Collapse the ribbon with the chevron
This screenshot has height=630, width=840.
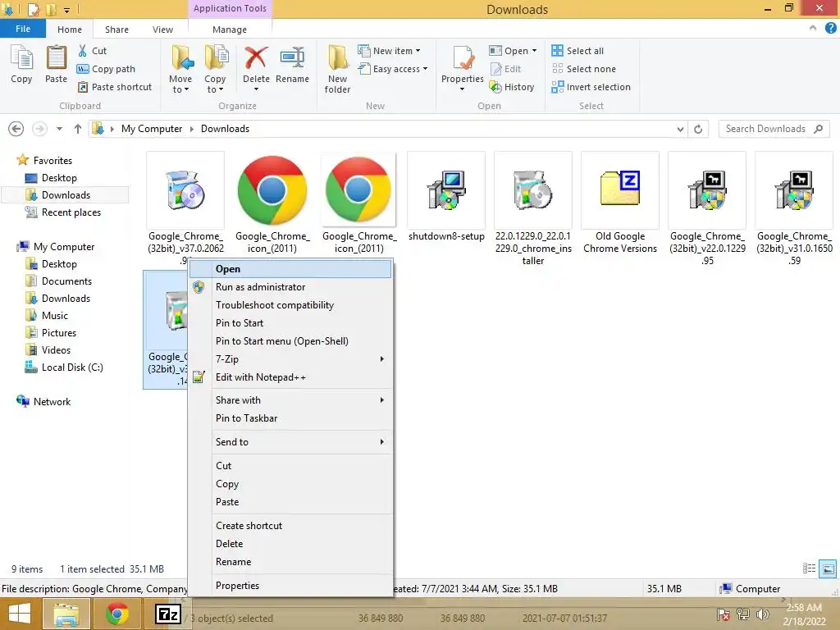click(813, 29)
